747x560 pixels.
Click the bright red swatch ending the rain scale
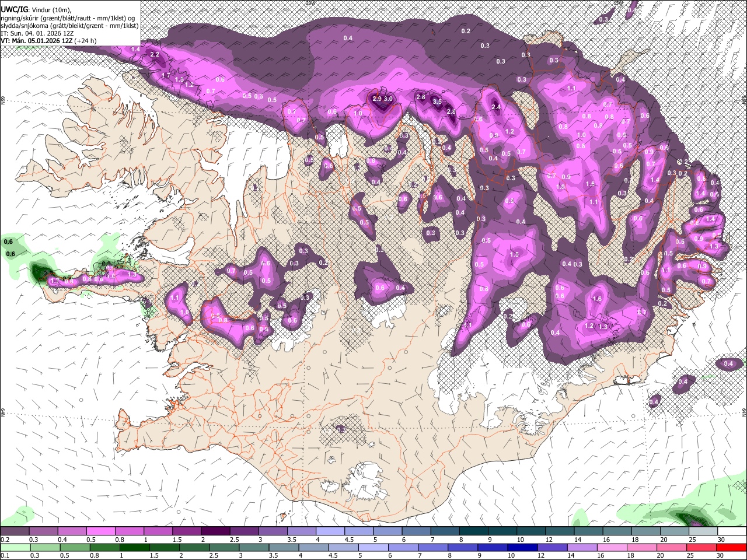pyautogui.click(x=732, y=547)
